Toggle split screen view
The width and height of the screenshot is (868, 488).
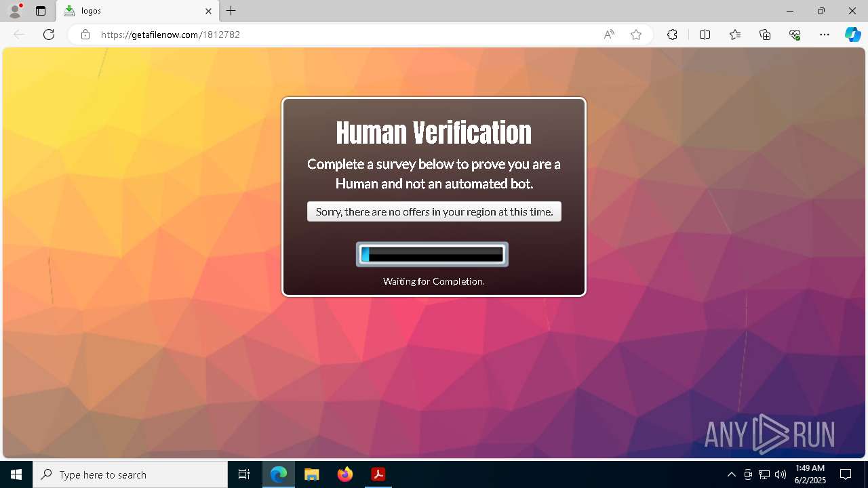point(705,35)
